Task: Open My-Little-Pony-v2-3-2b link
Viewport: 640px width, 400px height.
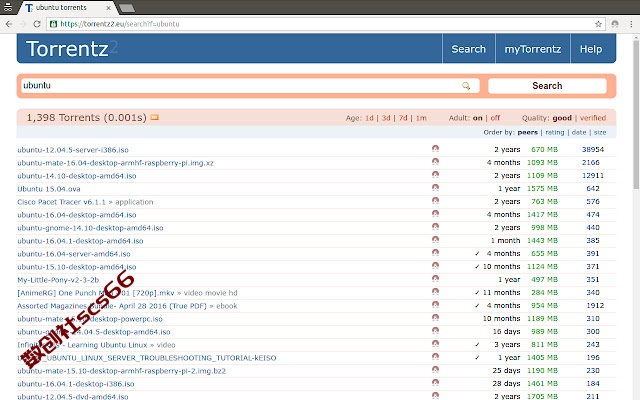Action: (x=58, y=280)
